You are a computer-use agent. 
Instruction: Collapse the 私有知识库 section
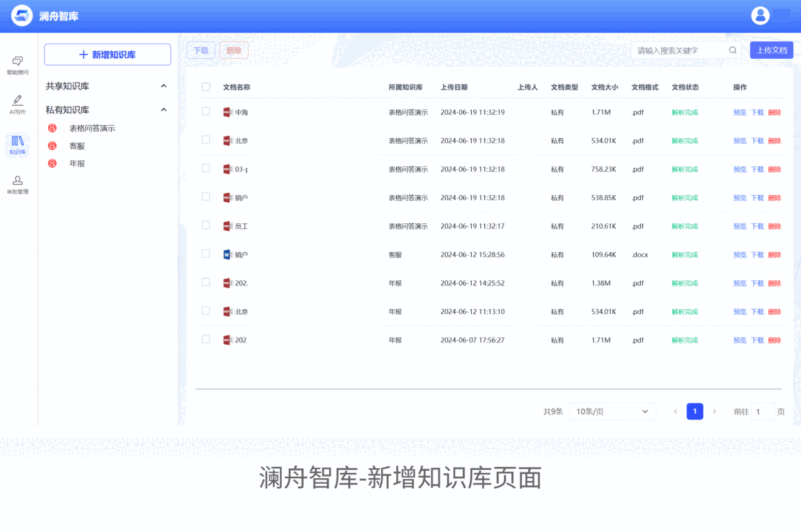click(164, 110)
